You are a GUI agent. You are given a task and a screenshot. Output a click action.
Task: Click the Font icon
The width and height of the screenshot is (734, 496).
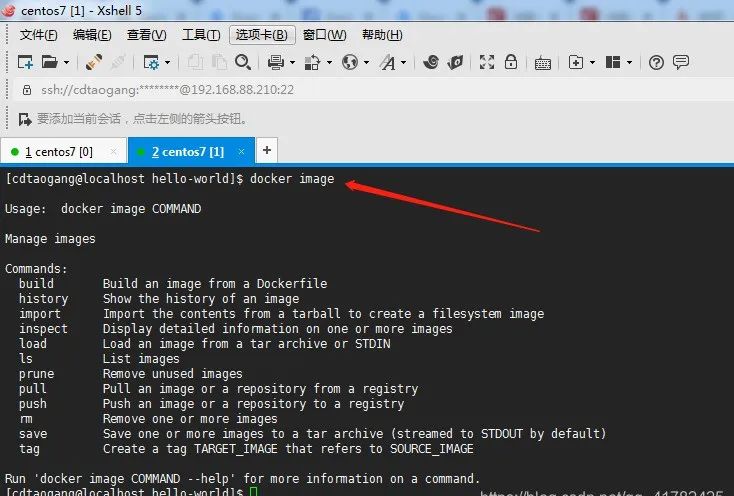click(388, 62)
